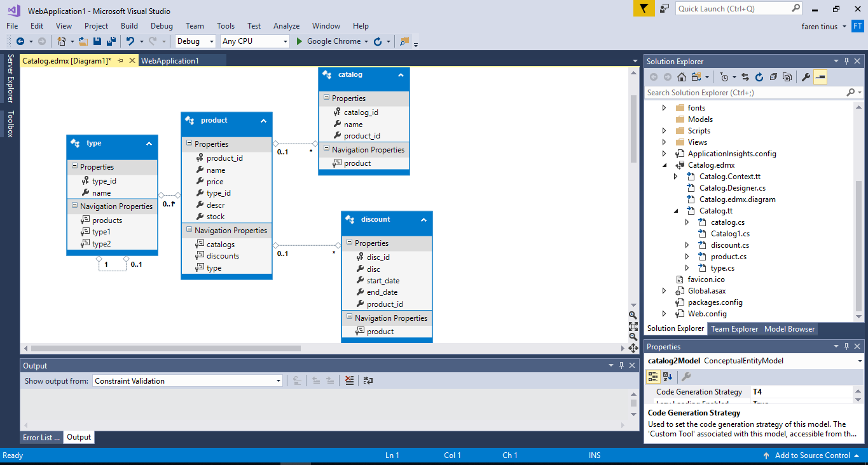Screen dimensions: 868x465
Task: Click Zoom to Fit on diagram sidebar
Action: click(x=633, y=326)
